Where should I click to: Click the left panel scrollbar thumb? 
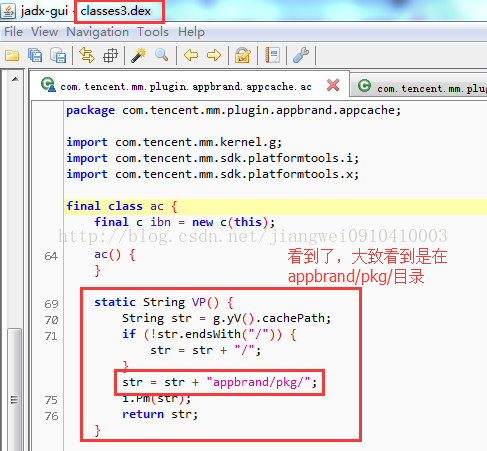tap(14, 389)
